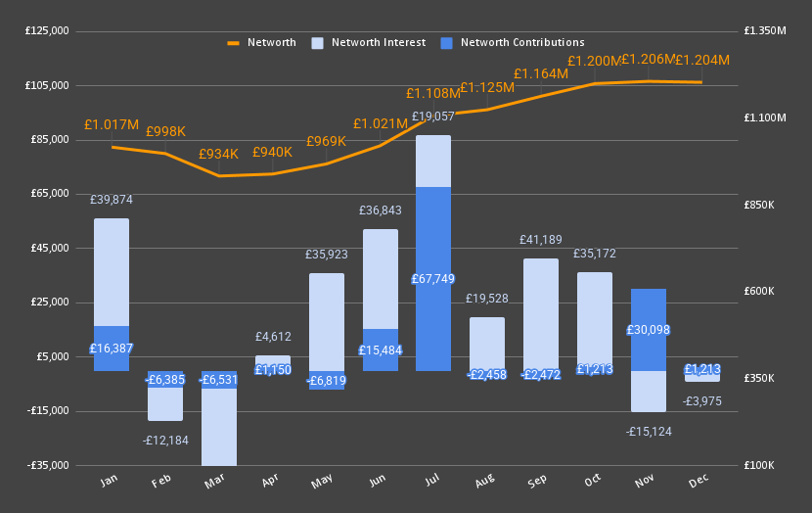Viewport: 812px width, 513px height.
Task: Click the £1.350M right axis label
Action: click(765, 30)
